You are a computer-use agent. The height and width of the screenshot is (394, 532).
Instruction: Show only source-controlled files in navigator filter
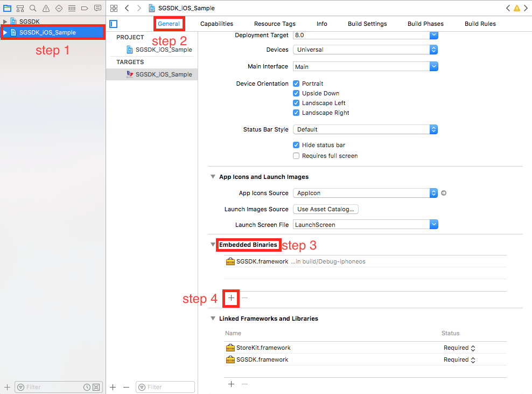point(96,387)
